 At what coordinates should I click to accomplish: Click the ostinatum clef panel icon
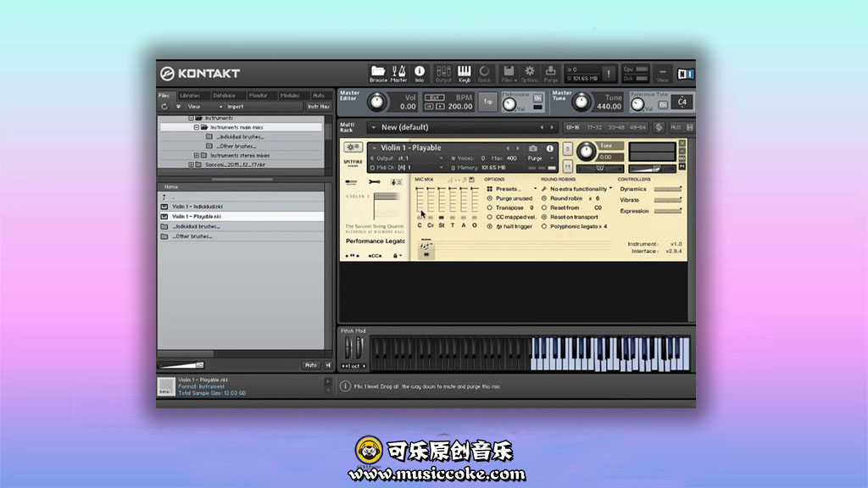pyautogui.click(x=397, y=182)
